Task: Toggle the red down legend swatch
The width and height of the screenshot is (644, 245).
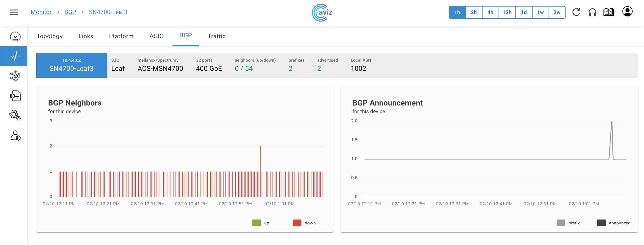Action: point(297,223)
